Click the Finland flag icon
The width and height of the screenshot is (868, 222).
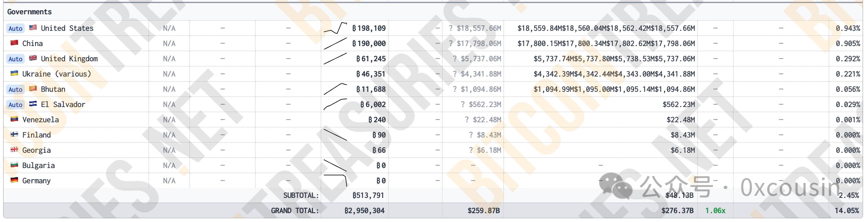click(x=14, y=134)
